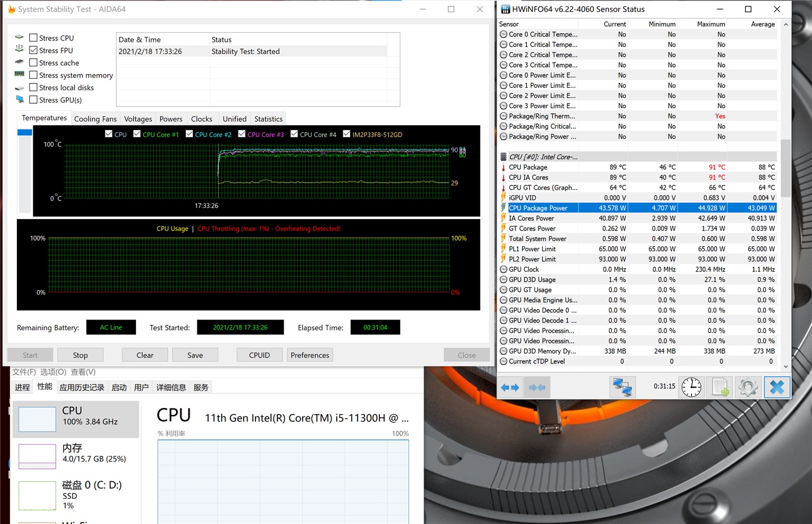Click the memory icon beside Stress system memory
Viewport: 812px width, 524px height.
19,74
